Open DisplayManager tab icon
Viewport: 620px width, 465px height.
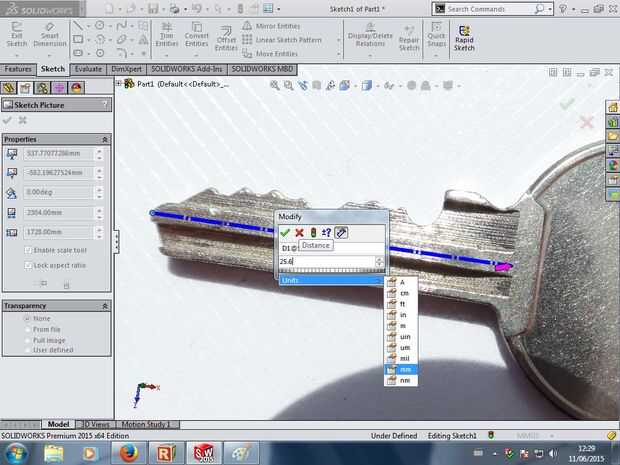click(x=76, y=87)
